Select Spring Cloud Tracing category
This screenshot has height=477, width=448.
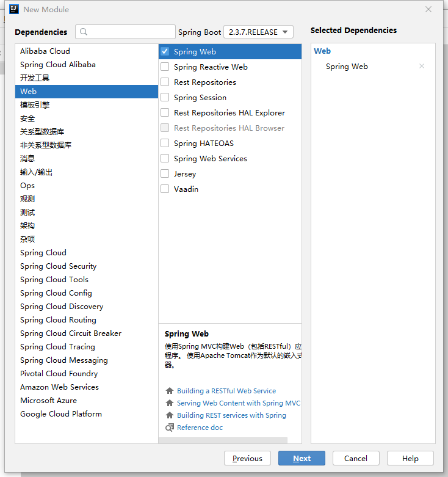87,346
